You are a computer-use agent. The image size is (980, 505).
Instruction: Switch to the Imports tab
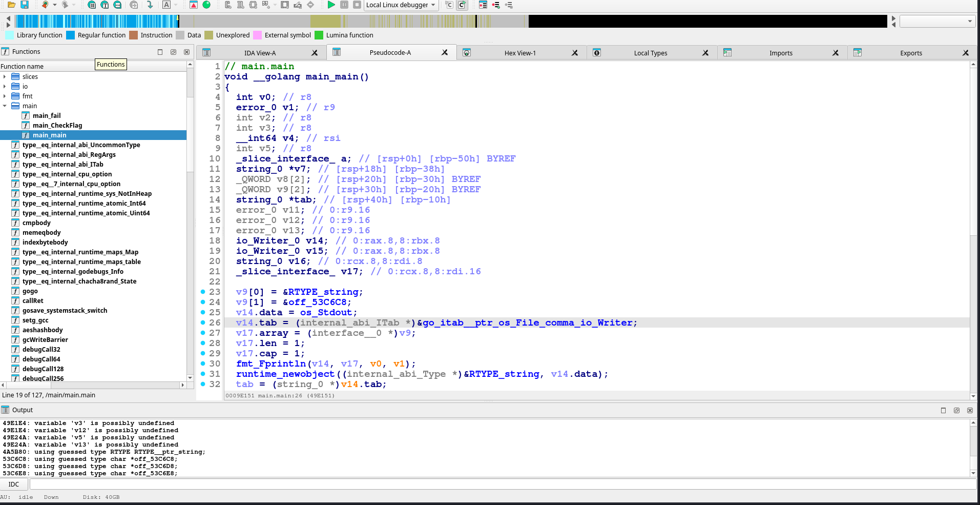(780, 53)
